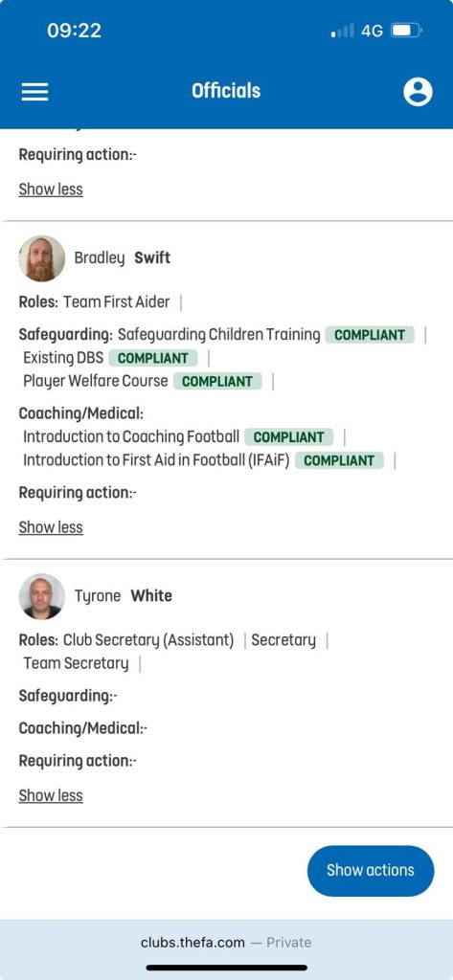Open the user account profile icon

pos(418,92)
